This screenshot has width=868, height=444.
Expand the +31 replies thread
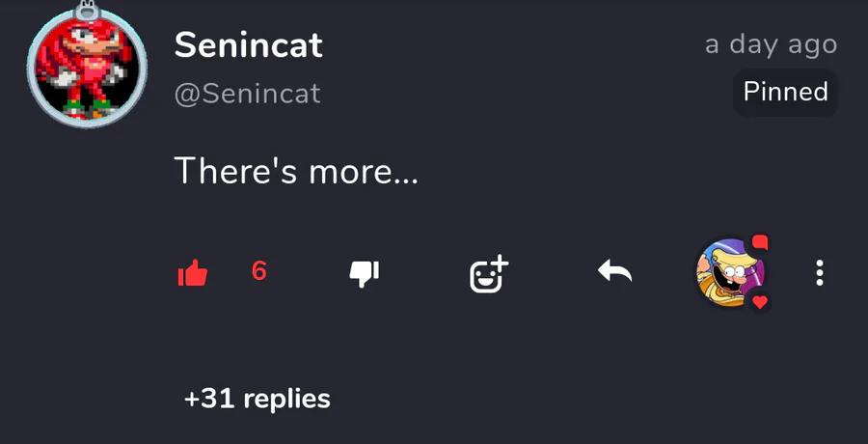(257, 398)
